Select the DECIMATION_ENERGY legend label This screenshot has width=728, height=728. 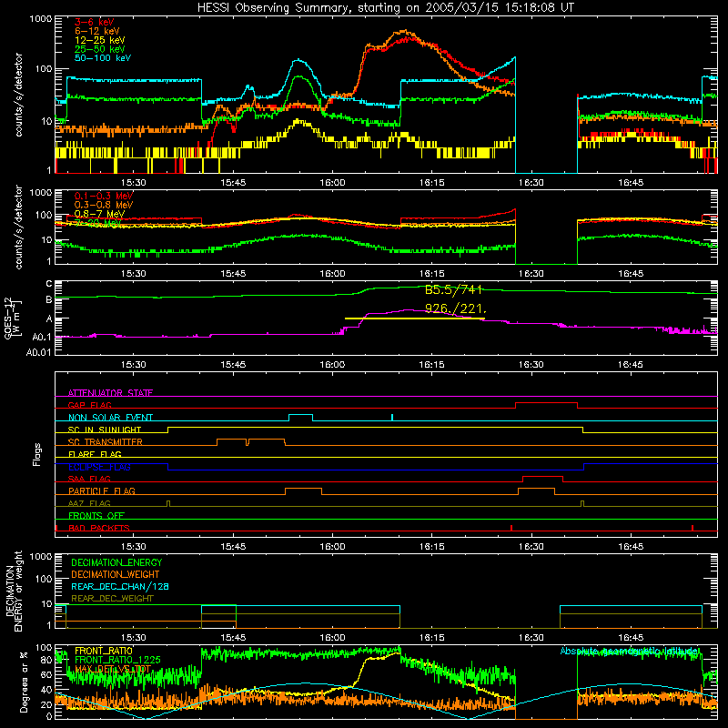[x=116, y=562]
